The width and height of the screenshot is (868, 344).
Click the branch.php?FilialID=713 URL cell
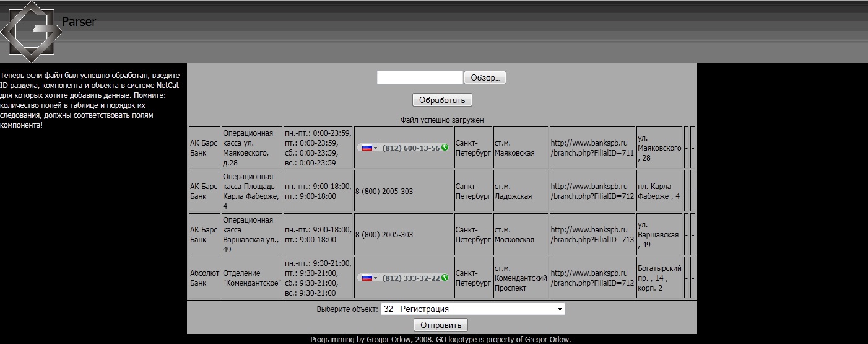pos(592,235)
